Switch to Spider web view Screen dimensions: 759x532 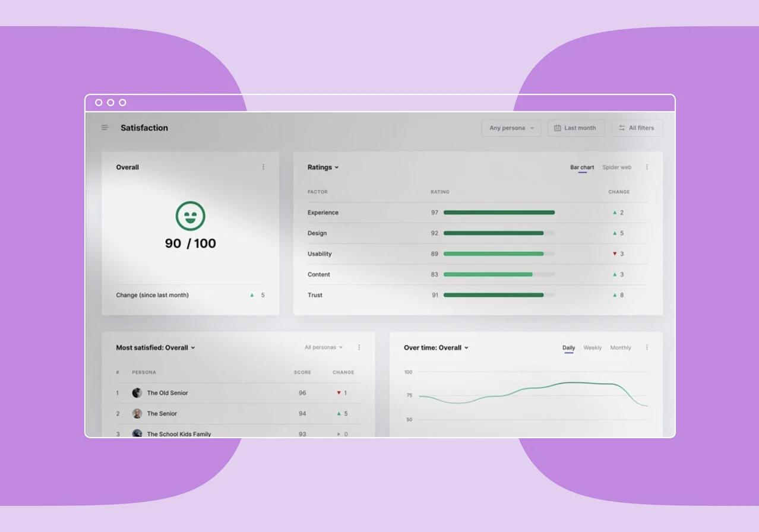coord(616,167)
